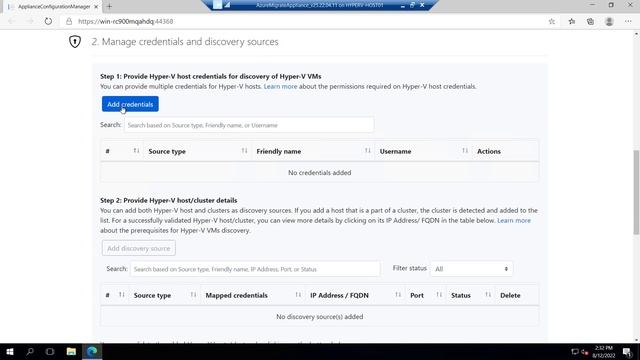The width and height of the screenshot is (640, 360).
Task: Open the Windows Start menu
Action: 10,351
